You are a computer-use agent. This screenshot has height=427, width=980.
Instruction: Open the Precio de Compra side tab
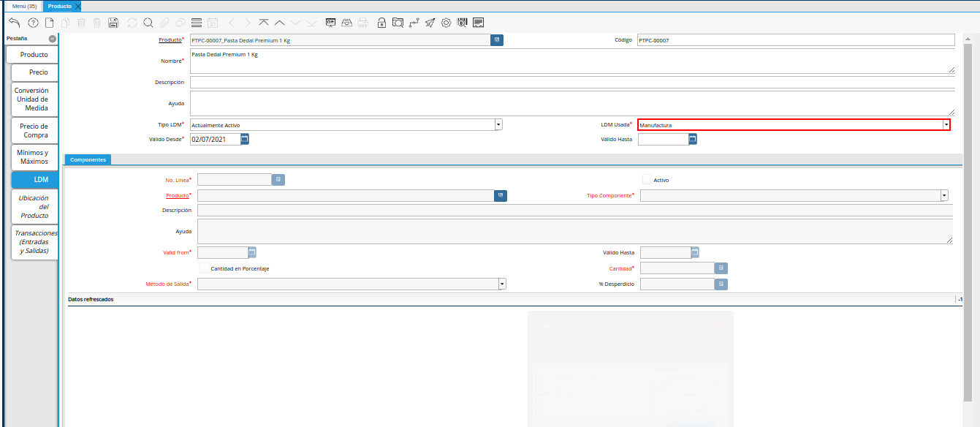[34, 131]
